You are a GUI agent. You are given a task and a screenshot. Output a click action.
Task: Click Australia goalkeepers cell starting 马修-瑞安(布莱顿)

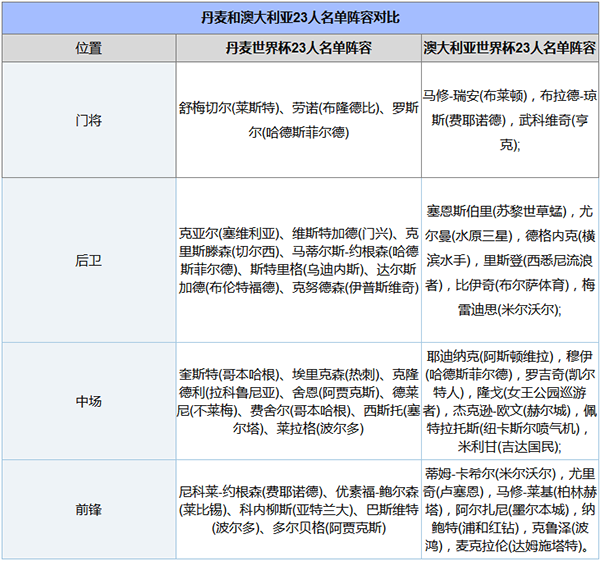(510, 120)
